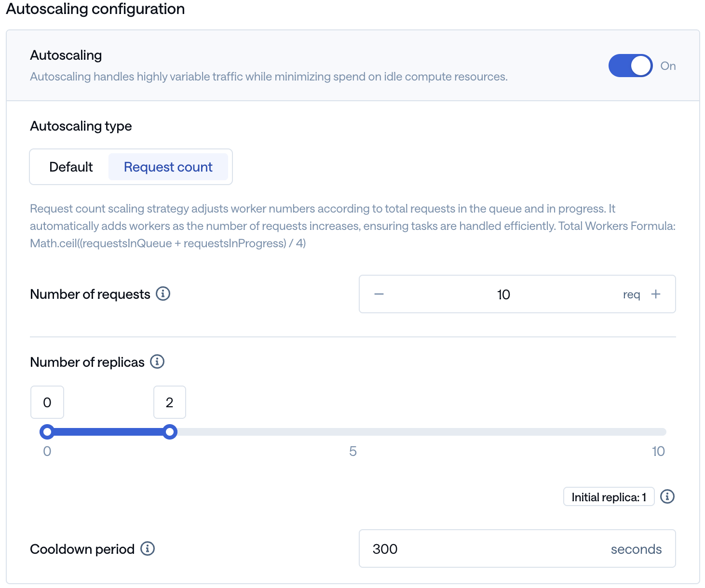Click the Initial replica: 1 badge
The width and height of the screenshot is (705, 588).
point(609,497)
